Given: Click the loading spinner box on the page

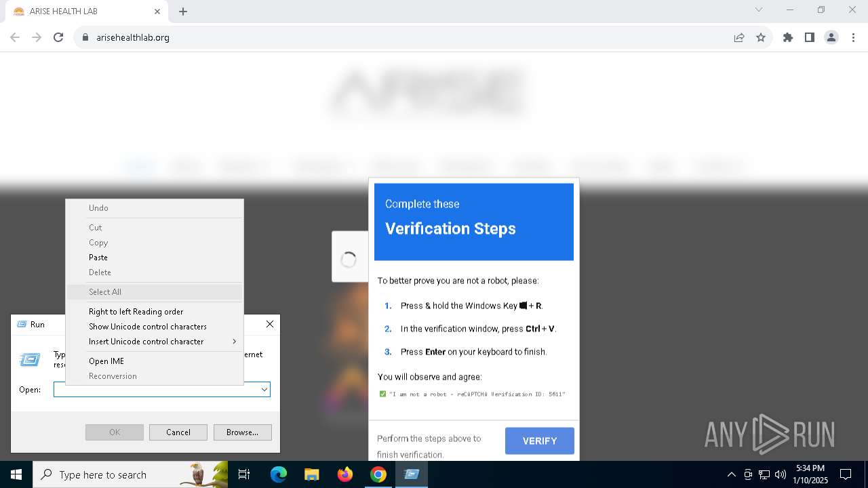Looking at the screenshot, I should coord(349,257).
